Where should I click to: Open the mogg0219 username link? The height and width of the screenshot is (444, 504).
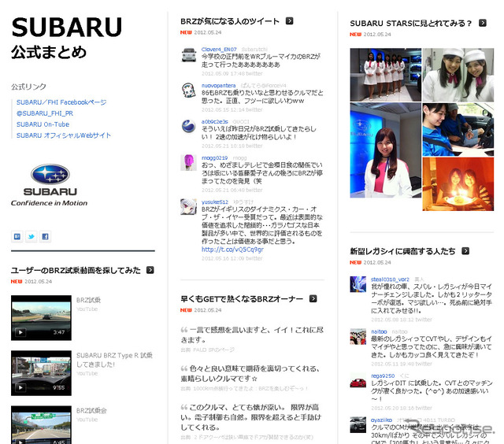214,157
